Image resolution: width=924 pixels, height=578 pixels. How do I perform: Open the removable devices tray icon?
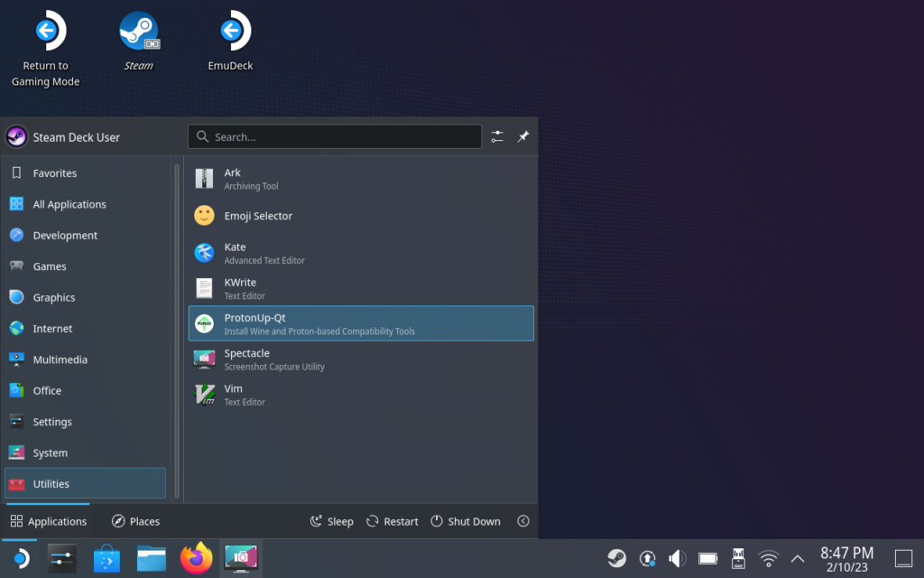coord(738,558)
